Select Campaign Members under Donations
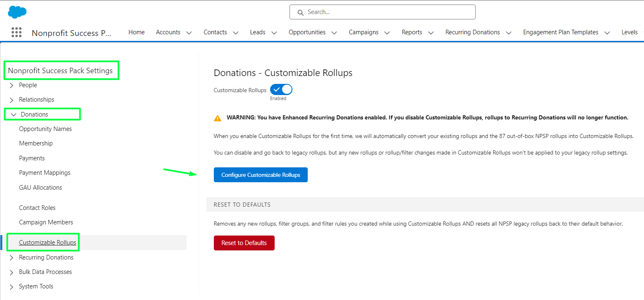The height and width of the screenshot is (300, 644). click(x=46, y=222)
